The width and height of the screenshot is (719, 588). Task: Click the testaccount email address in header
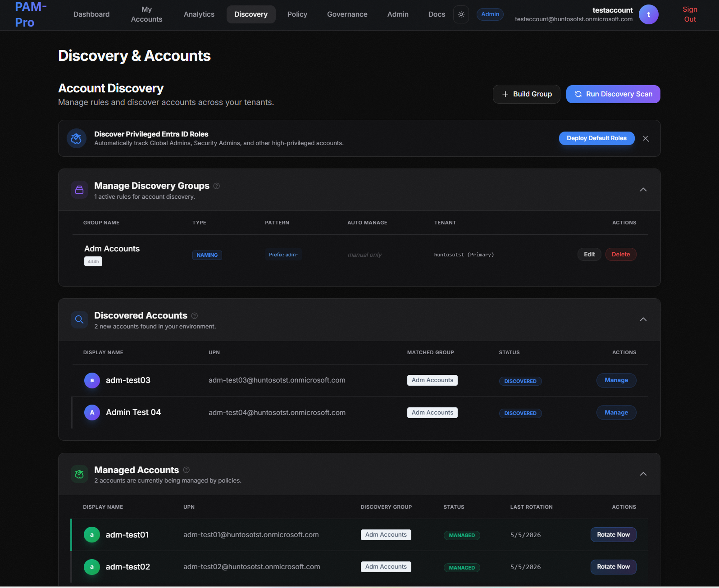tap(573, 19)
